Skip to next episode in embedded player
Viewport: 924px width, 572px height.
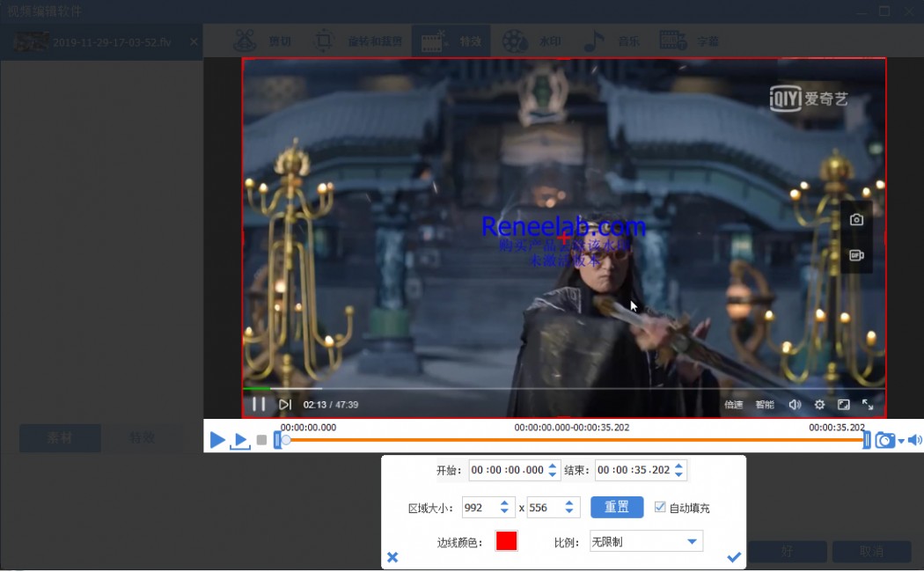coord(285,404)
